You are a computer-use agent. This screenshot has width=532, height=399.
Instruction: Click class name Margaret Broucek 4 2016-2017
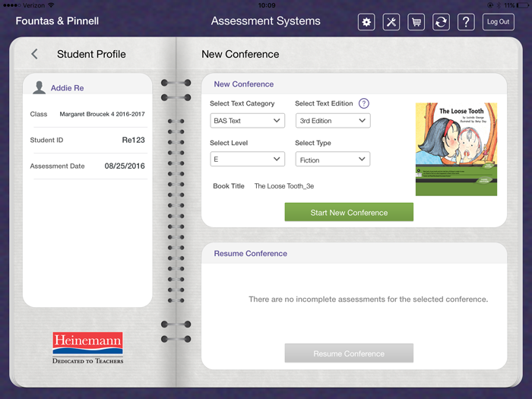[102, 114]
